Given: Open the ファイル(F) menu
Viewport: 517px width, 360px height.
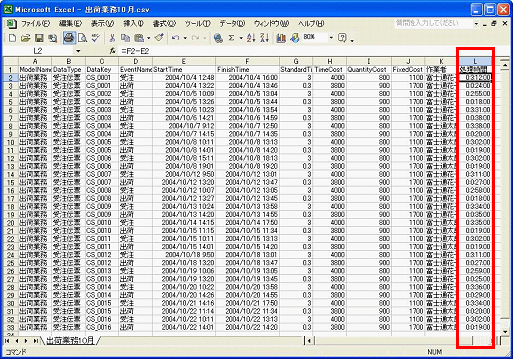Looking at the screenshot, I should click(x=35, y=24).
